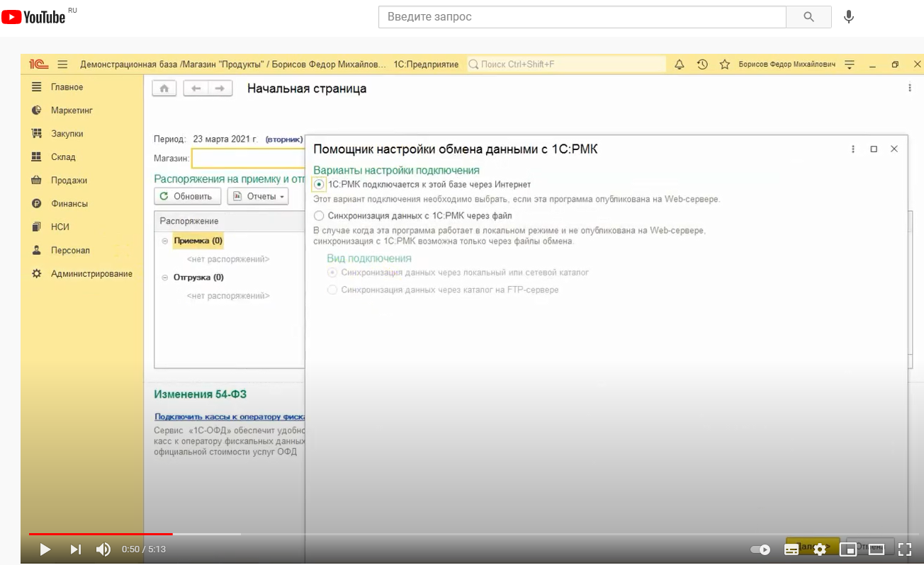Click the YouTube logo
The image size is (924, 565).
coord(33,17)
